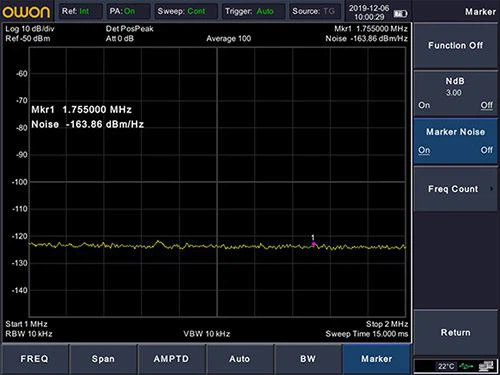Click the -120 axis label
Screen dimensions: 500x375
pos(20,236)
